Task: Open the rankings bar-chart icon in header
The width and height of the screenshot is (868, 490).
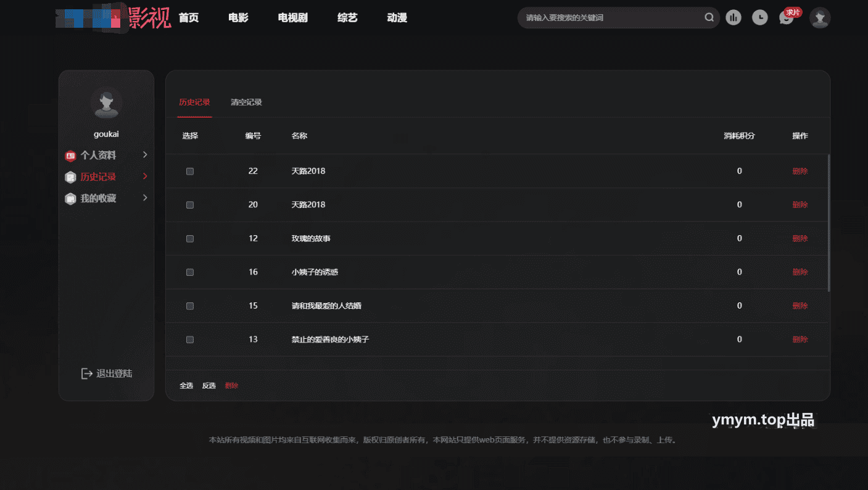Action: [x=734, y=18]
